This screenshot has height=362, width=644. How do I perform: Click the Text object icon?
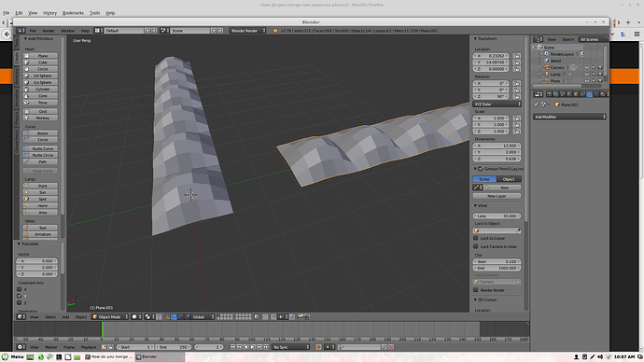point(27,228)
